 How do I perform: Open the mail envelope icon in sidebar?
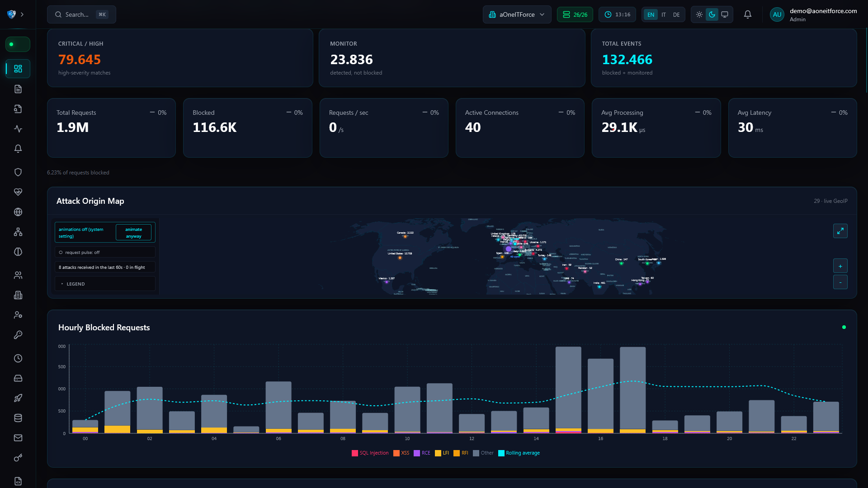pyautogui.click(x=18, y=438)
